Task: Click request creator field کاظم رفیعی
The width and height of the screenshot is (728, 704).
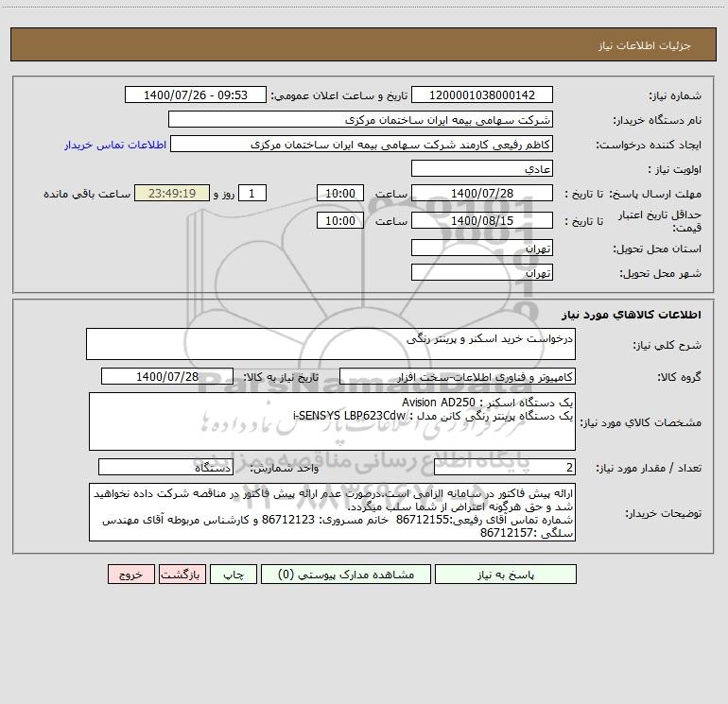Action: tap(362, 144)
